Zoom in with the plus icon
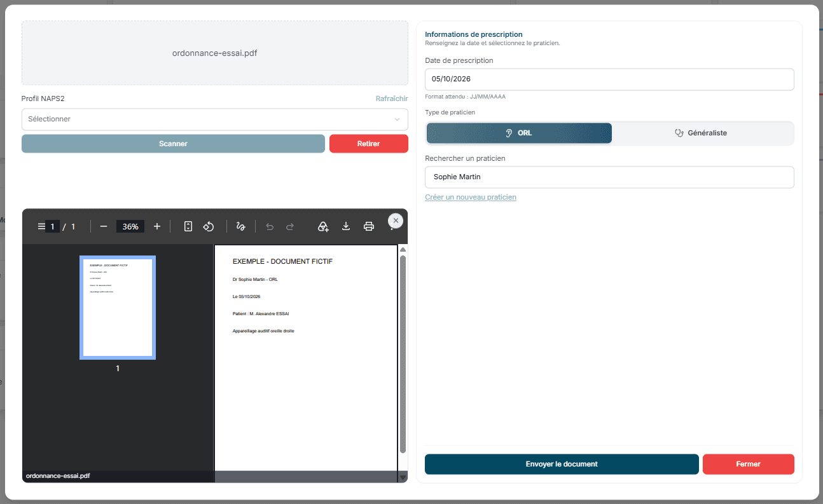The height and width of the screenshot is (504, 823). [x=157, y=226]
